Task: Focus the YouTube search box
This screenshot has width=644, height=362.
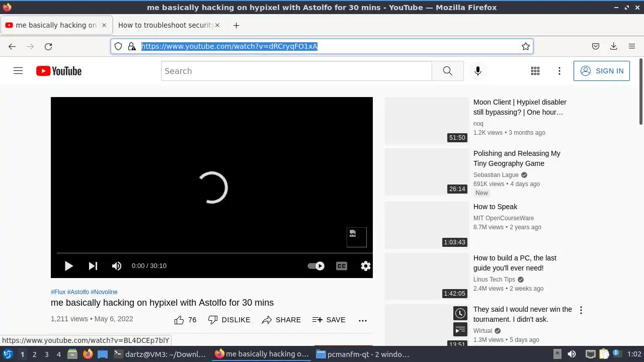Action: (x=296, y=71)
